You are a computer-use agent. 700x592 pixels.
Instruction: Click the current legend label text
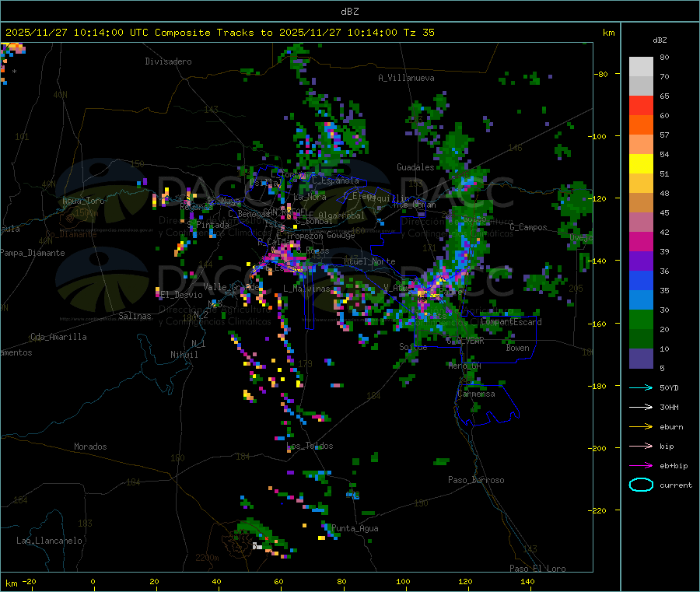pos(676,485)
